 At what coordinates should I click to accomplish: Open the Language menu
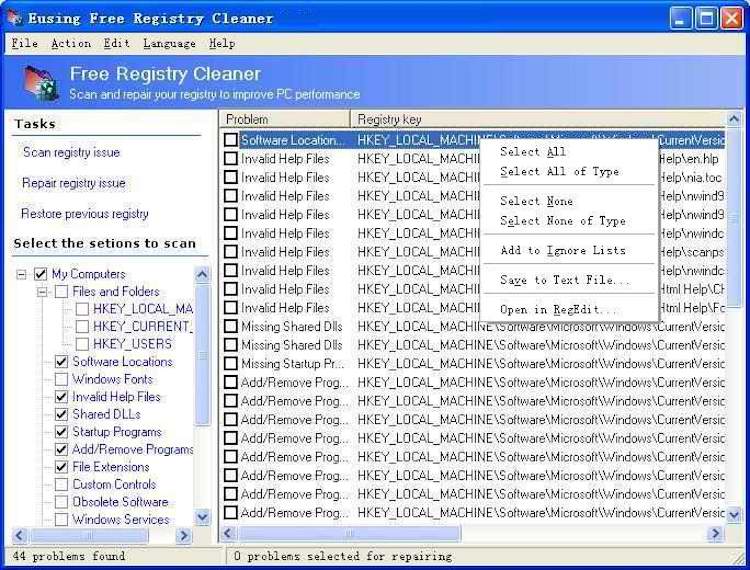(169, 44)
